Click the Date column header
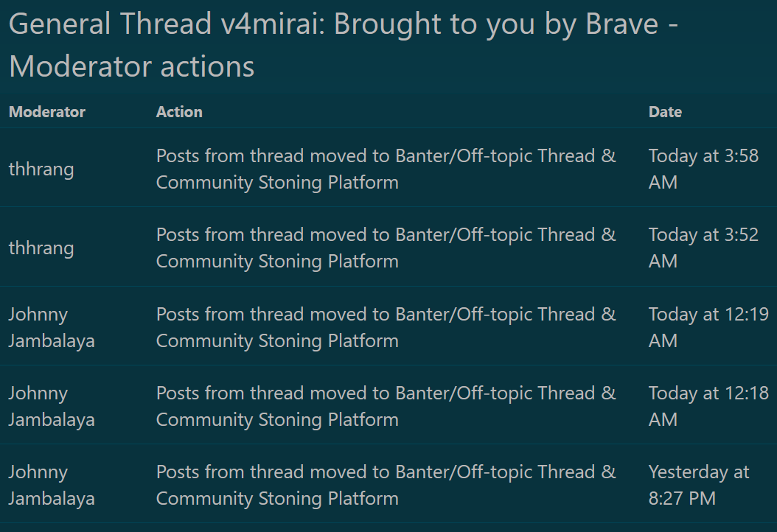This screenshot has height=532, width=777. click(665, 112)
